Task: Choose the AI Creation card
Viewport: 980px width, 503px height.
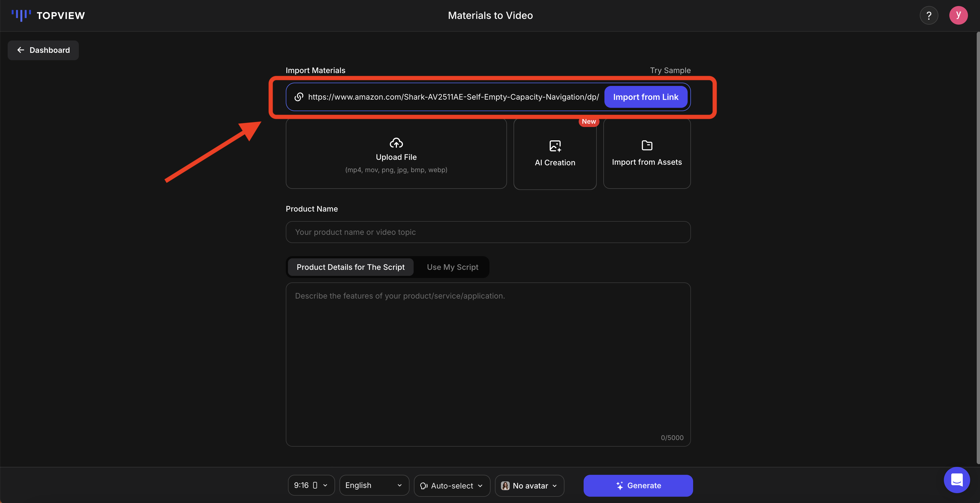Action: point(555,154)
